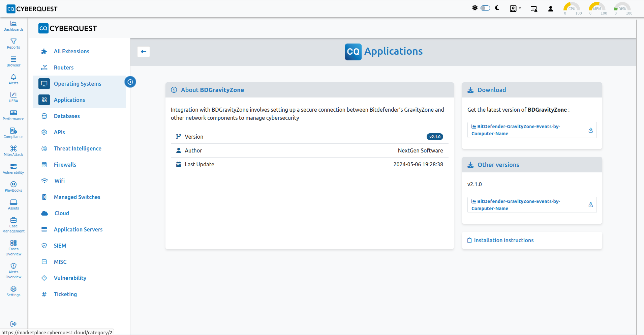The width and height of the screenshot is (644, 335).
Task: Click the v2.1.0 version badge
Action: pos(435,137)
